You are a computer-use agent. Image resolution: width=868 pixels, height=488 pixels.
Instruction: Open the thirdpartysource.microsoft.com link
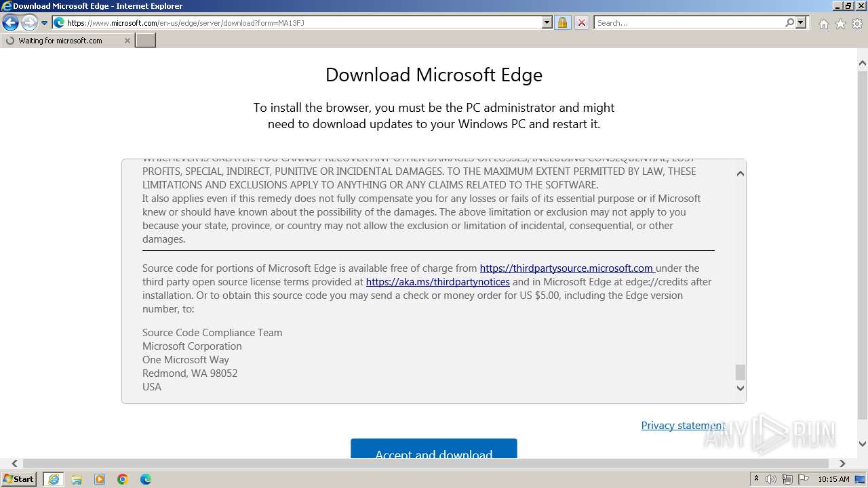[567, 268]
